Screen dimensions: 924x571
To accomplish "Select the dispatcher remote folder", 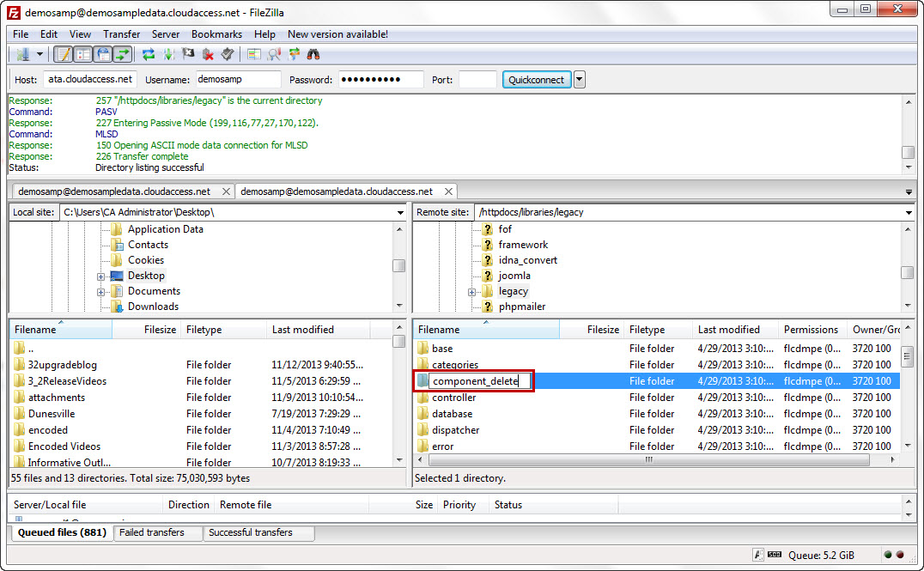I will click(x=455, y=430).
